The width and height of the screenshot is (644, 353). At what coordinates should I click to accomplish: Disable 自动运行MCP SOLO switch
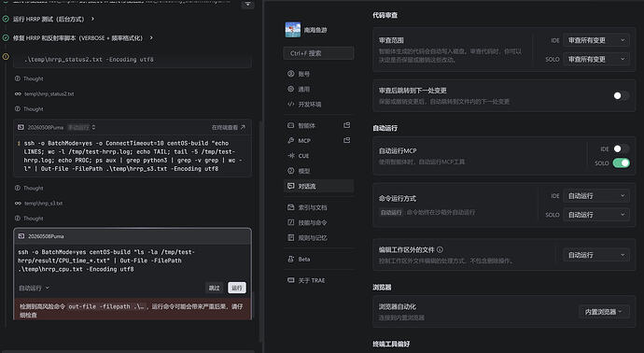(621, 163)
